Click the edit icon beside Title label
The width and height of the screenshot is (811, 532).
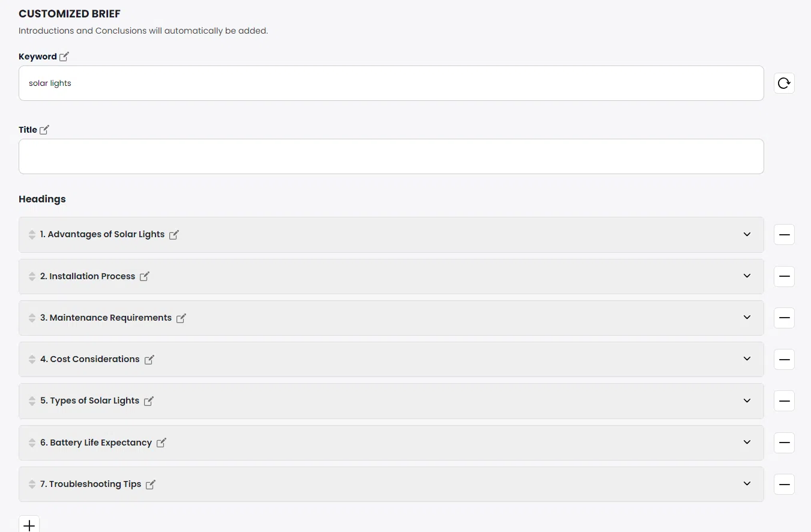[x=44, y=130]
